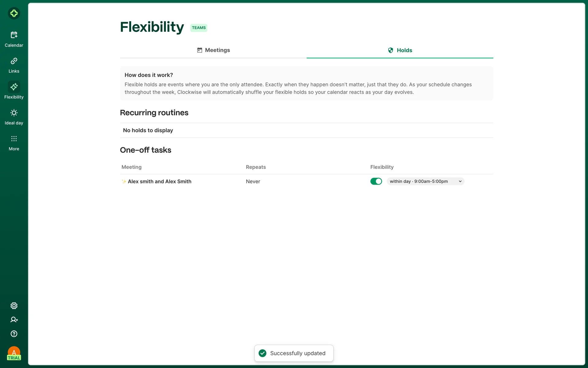Click the user avatar with TRIAL badge
The width and height of the screenshot is (588, 368).
pyautogui.click(x=14, y=353)
